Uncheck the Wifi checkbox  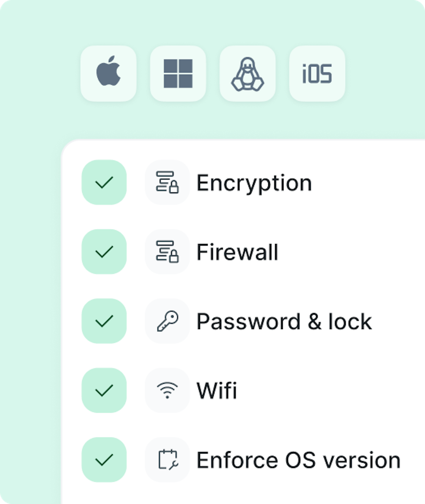[x=104, y=391]
